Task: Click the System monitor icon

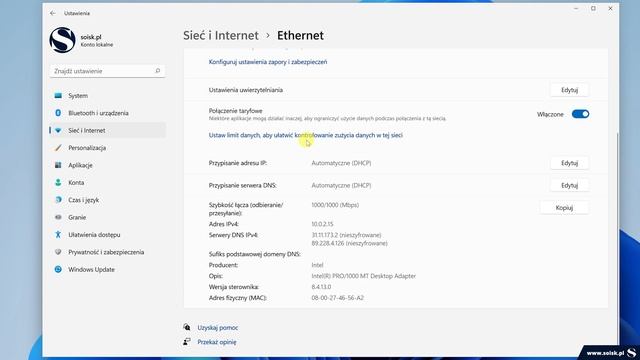Action: tap(58, 96)
